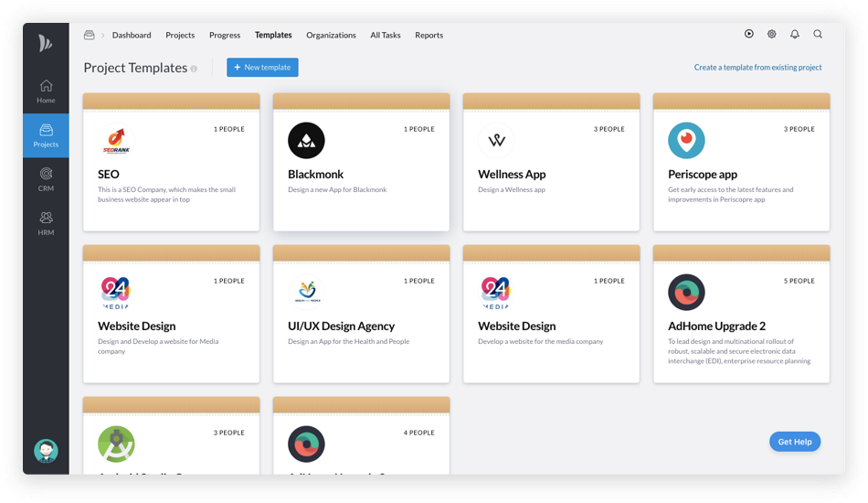Click the UI/UX Design Agency logo
The image size is (868, 503).
307,292
